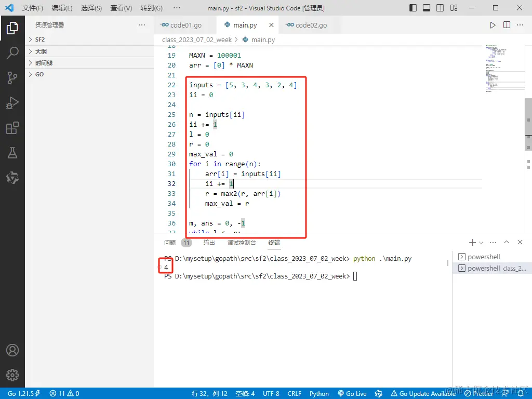Close the main.py tab
This screenshot has height=399, width=532.
(271, 25)
